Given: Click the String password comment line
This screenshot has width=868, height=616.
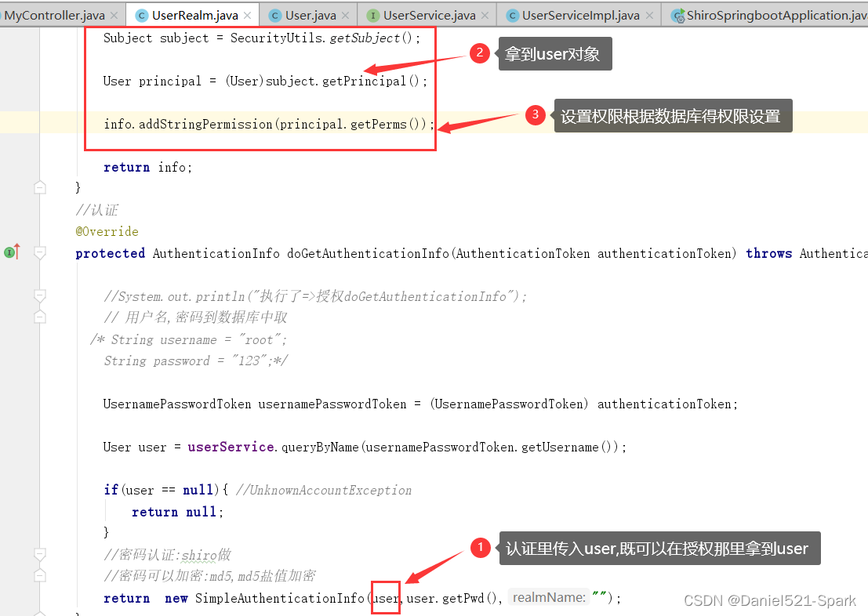Looking at the screenshot, I should pos(195,361).
